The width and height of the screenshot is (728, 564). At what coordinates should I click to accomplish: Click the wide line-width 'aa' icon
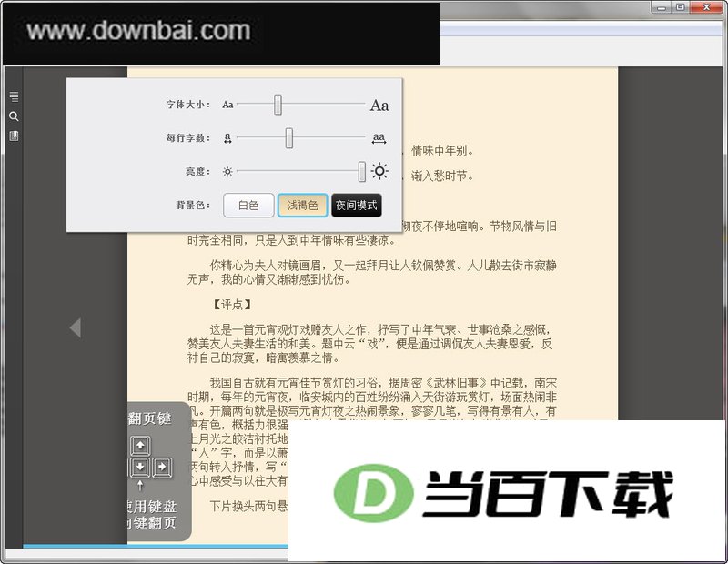point(379,138)
